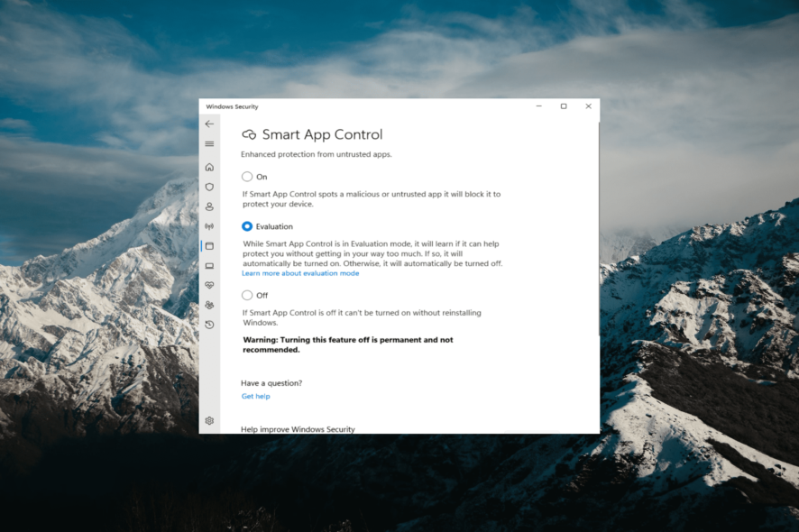Enable Smart App Control with On option
The image size is (799, 532).
[x=246, y=177]
